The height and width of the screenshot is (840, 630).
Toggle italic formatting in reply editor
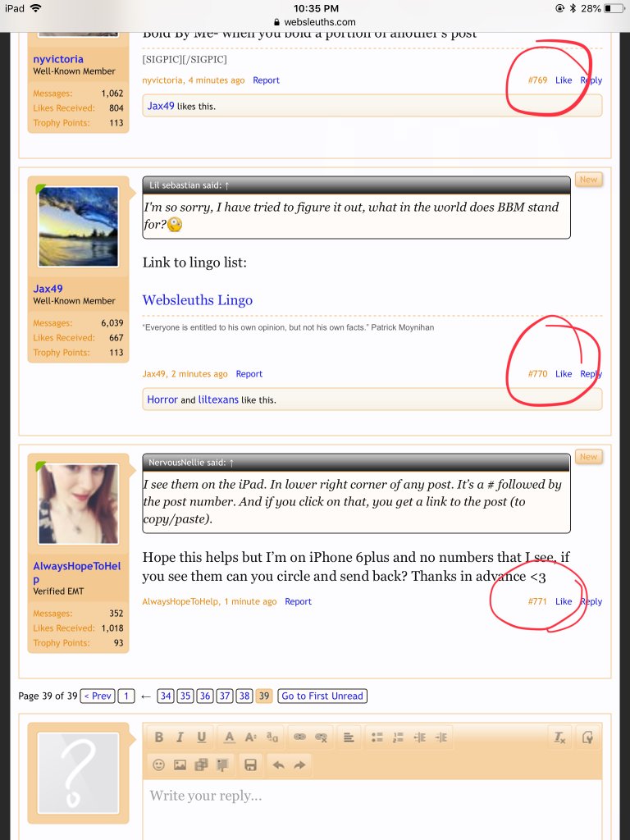tap(180, 737)
